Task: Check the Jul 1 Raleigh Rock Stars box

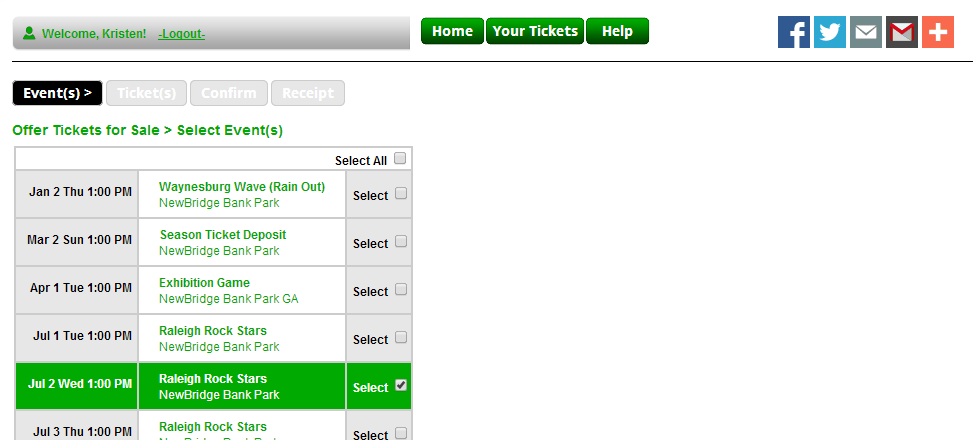Action: tap(401, 338)
